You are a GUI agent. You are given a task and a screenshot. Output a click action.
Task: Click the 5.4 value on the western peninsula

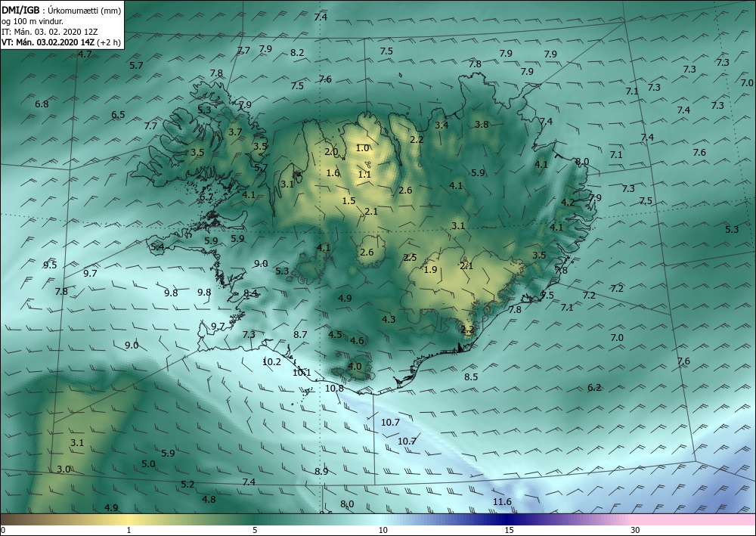pos(158,246)
